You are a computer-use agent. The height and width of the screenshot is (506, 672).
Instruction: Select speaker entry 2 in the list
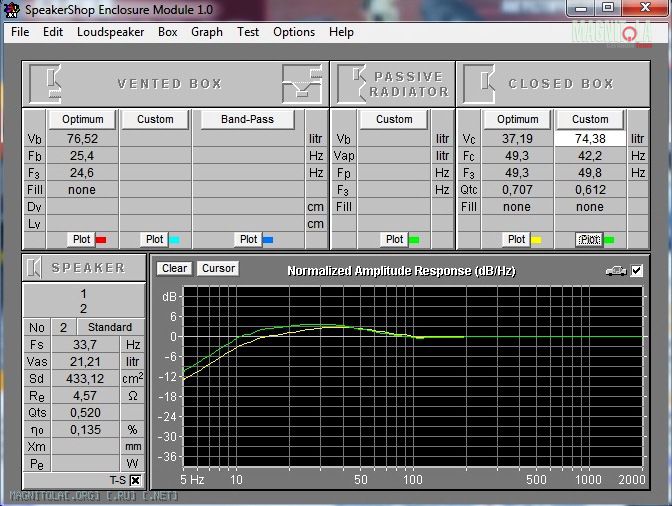pos(84,308)
